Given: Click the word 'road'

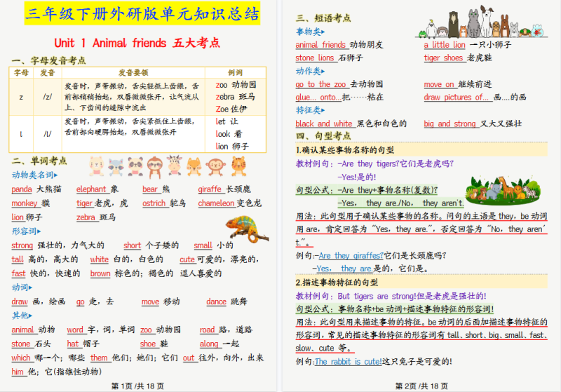Looking at the screenshot, I should [207, 330].
